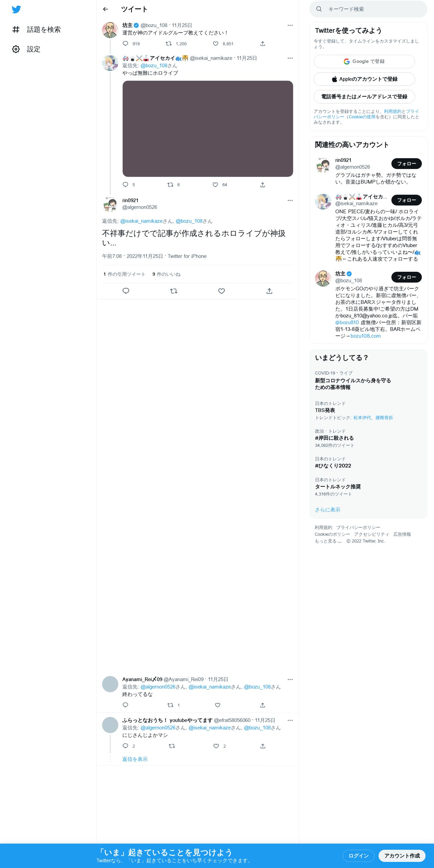The height and width of the screenshot is (868, 434).
Task: Follow rin0921 in related accounts
Action: coord(406,164)
